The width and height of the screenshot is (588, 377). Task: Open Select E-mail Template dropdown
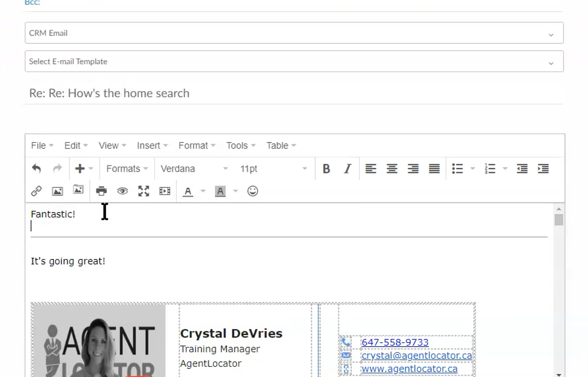(294, 61)
